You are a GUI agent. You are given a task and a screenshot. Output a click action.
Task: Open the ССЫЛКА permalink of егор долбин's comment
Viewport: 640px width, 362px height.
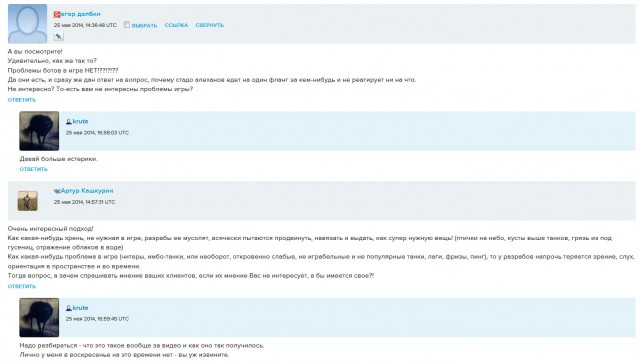pos(176,25)
